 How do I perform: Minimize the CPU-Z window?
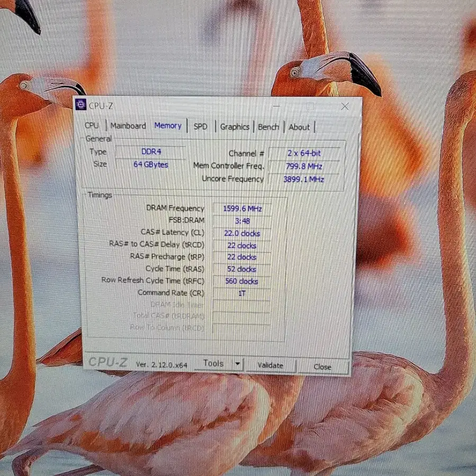click(276, 106)
